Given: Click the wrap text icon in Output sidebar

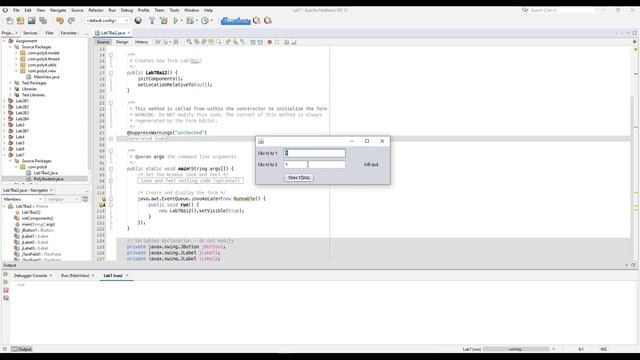Looking at the screenshot, I should (6, 298).
